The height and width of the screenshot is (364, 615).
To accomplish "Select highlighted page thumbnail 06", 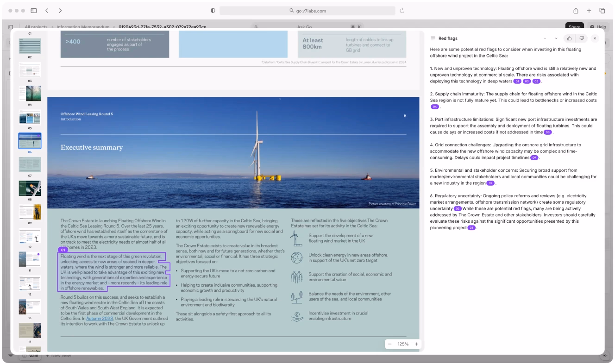I will click(30, 141).
